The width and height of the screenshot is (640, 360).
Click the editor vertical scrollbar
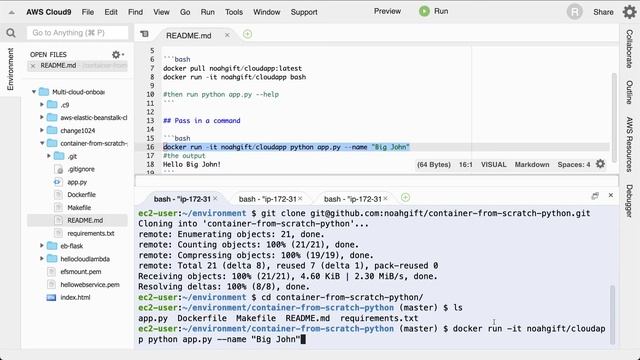coord(613,118)
